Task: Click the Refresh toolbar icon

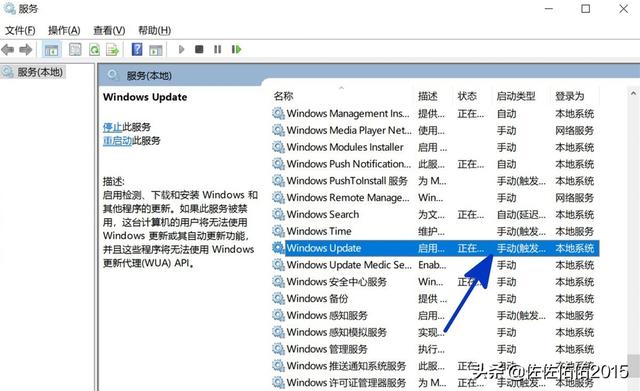Action: tap(95, 50)
